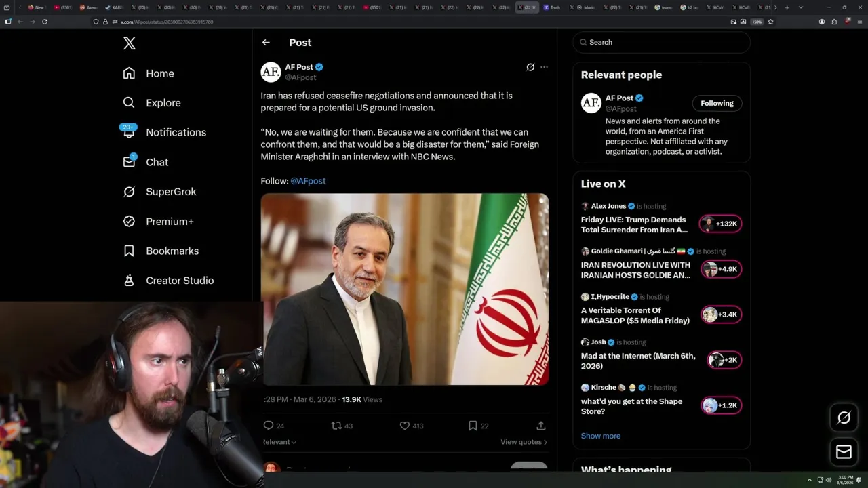
Task: Click the AF Post name on the post
Action: [299, 67]
